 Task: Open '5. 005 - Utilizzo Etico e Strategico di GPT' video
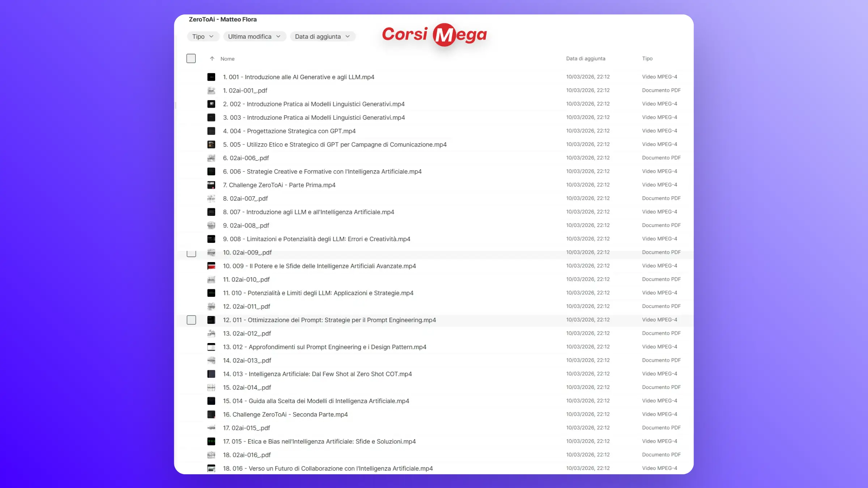click(x=335, y=145)
